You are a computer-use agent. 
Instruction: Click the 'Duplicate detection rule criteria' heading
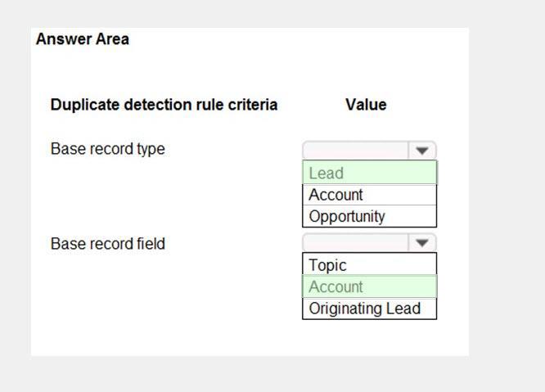164,105
